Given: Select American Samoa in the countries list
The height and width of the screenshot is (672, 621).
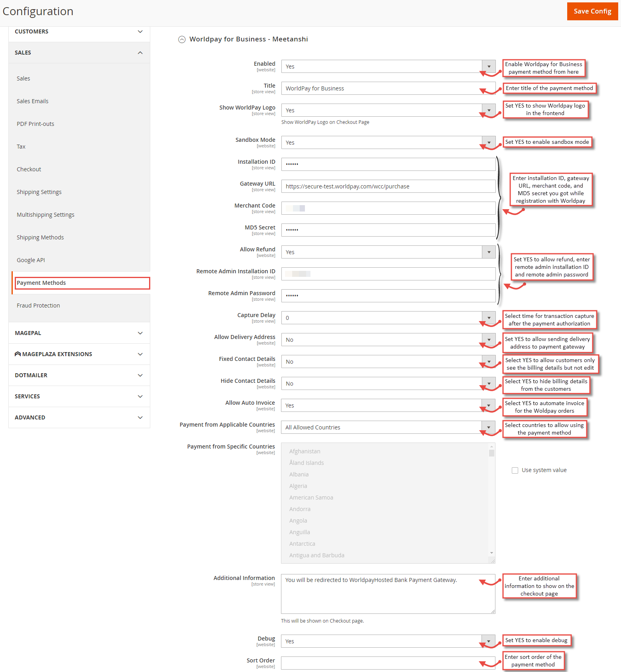Looking at the screenshot, I should 311,498.
